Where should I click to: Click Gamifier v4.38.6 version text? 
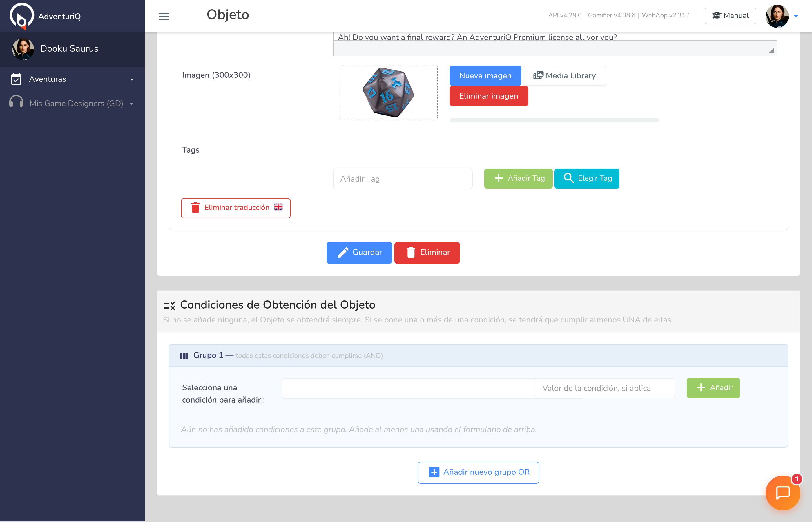point(611,15)
